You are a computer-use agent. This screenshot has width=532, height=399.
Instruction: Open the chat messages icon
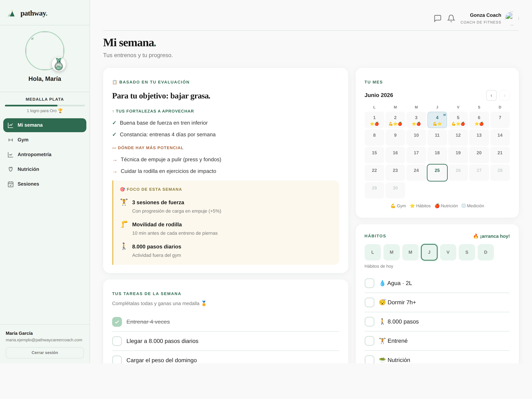coord(437,18)
